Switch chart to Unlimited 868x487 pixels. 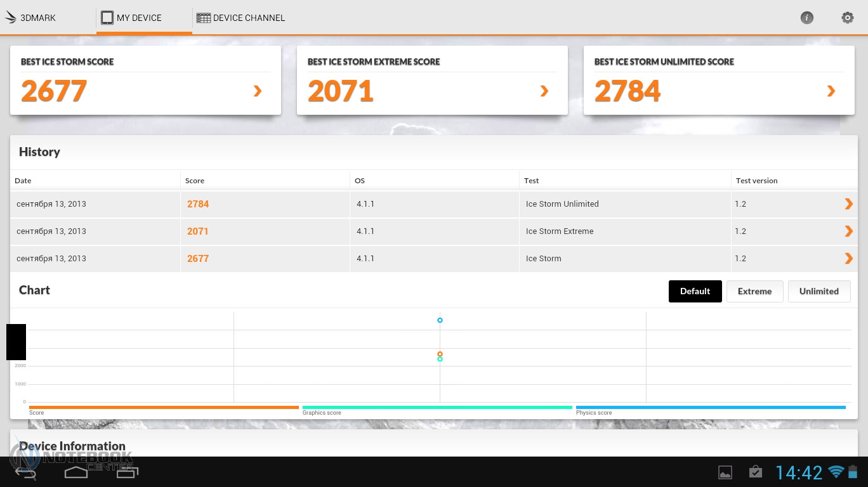click(x=819, y=291)
